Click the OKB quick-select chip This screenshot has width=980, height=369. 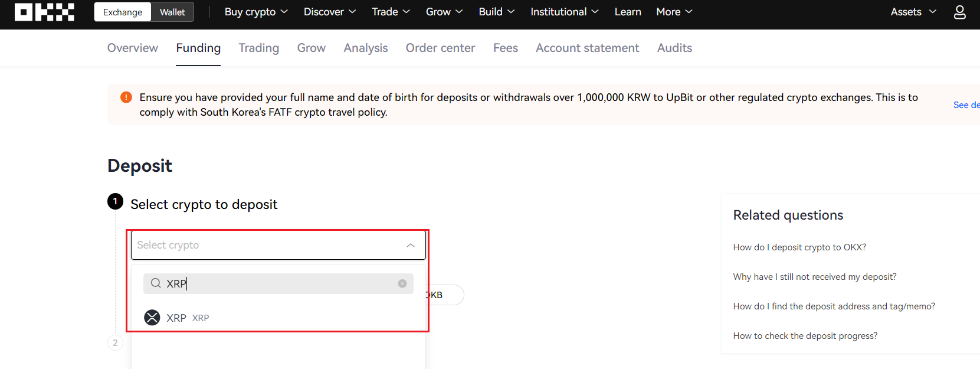(444, 295)
